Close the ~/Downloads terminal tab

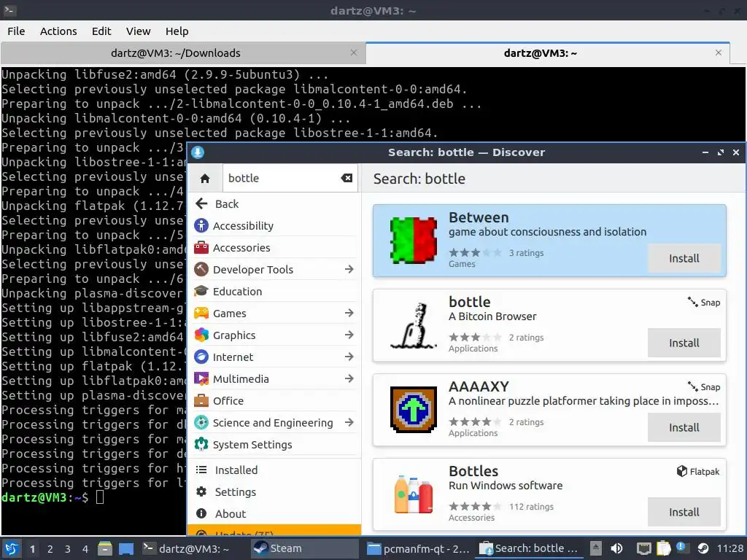coord(354,52)
